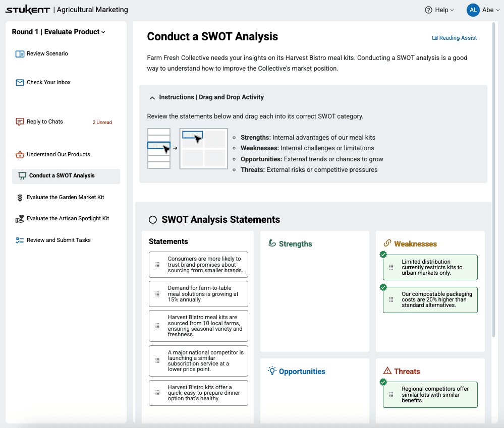Grab drag handle of 'Limited distribution' card
Image resolution: width=504 pixels, height=428 pixels.
pyautogui.click(x=391, y=267)
